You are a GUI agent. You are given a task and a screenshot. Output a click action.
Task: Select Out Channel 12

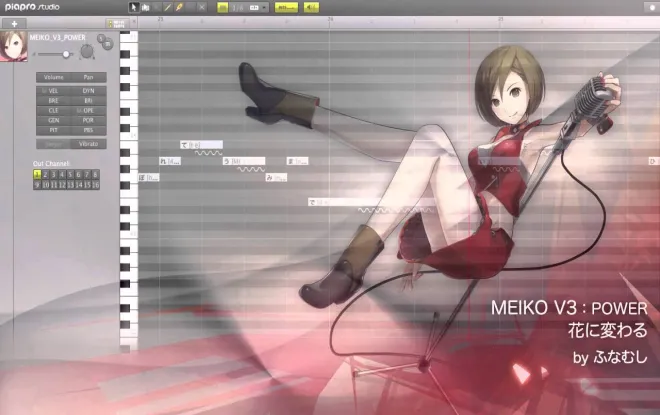point(62,185)
